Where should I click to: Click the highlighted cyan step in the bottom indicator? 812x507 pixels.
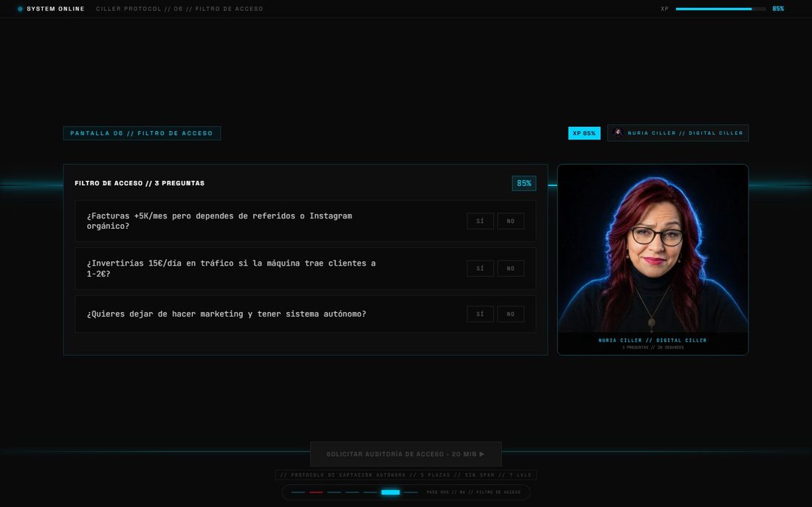(390, 492)
